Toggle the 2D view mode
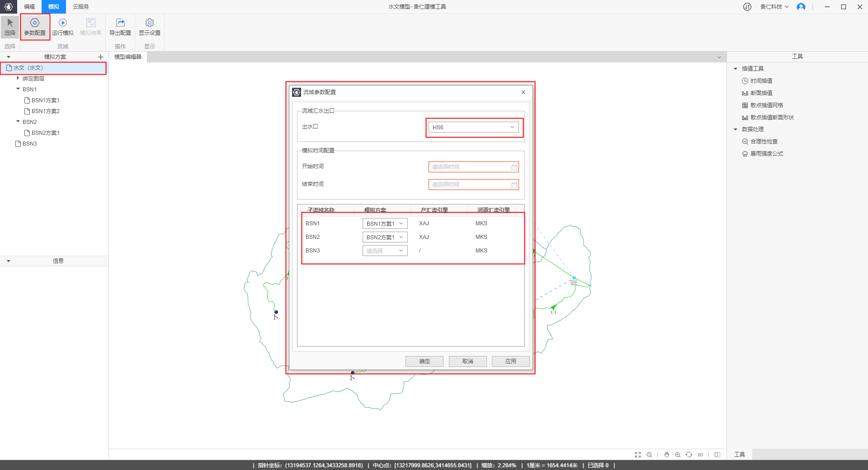Viewport: 868px width, 470px height. [700, 455]
